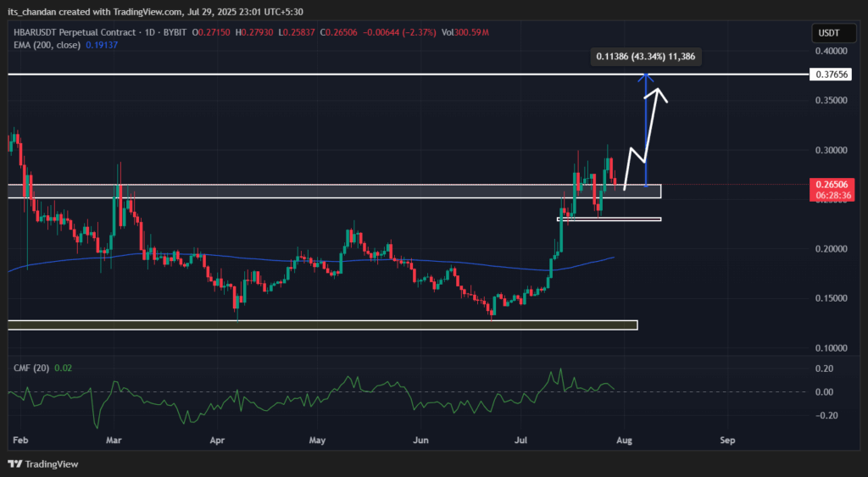Click the open price O0.27150
The width and height of the screenshot is (868, 477).
click(211, 33)
